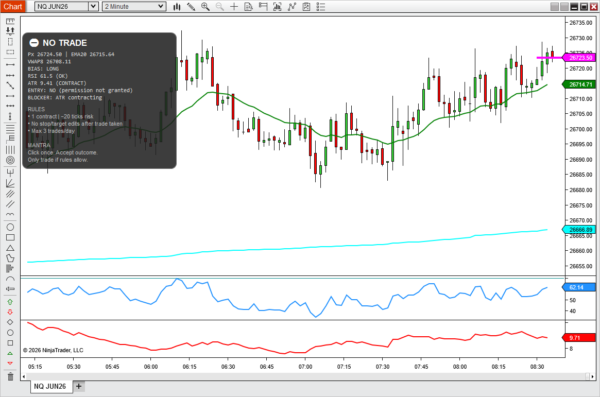
Task: Select the green Triangle Up marker
Action: pyautogui.click(x=10, y=353)
